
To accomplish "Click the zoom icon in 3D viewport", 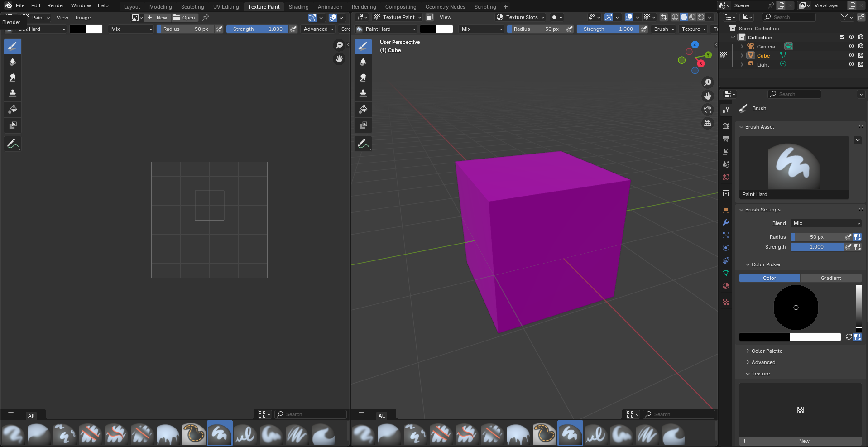I will coord(707,82).
